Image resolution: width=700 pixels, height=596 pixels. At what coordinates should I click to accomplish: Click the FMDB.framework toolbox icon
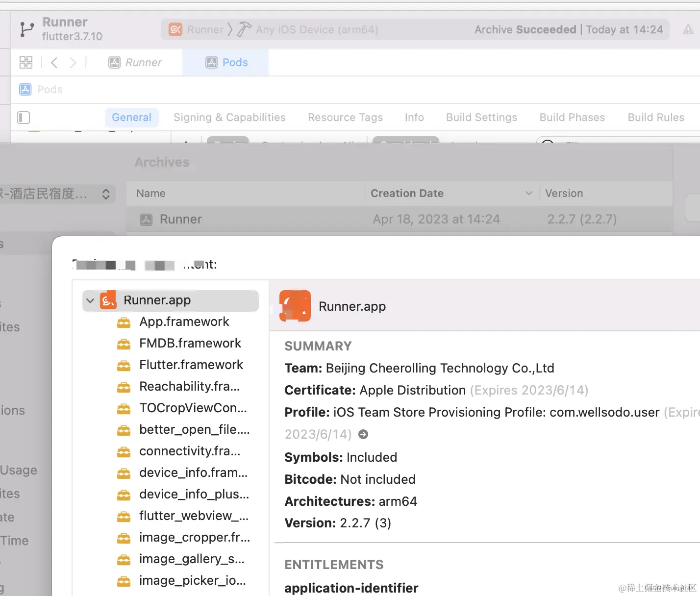point(124,344)
